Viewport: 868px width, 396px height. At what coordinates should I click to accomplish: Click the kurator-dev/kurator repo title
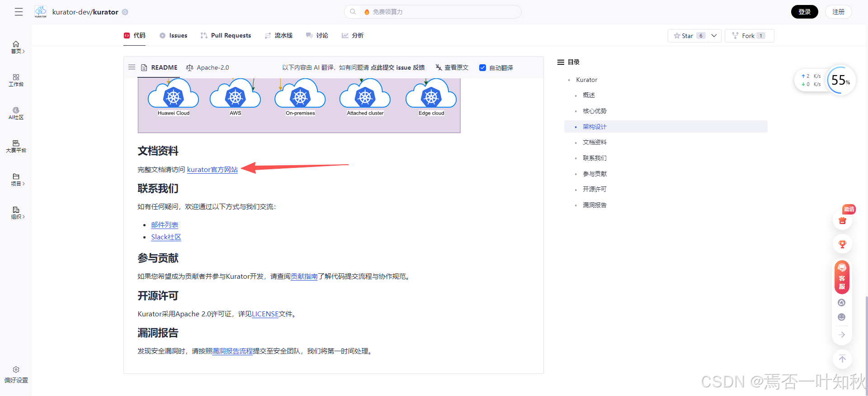pyautogui.click(x=85, y=12)
